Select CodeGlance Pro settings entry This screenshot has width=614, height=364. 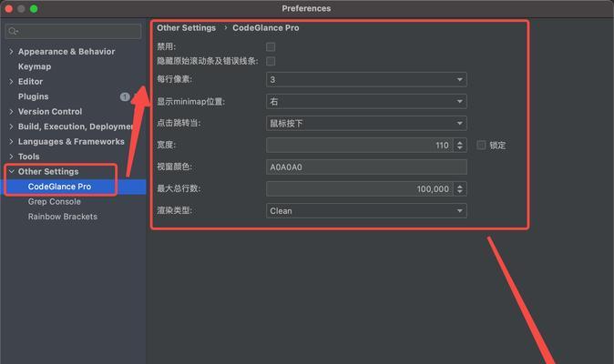59,187
